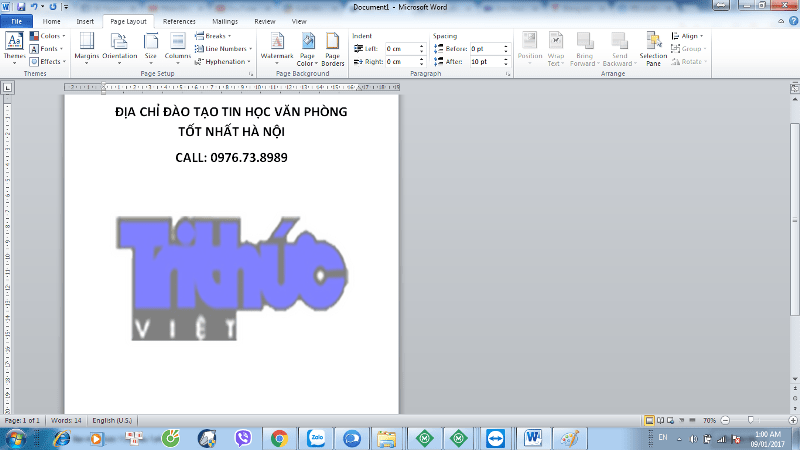Screen dimensions: 800x450
Task: Open Zalo from the taskbar
Action: pyautogui.click(x=316, y=438)
